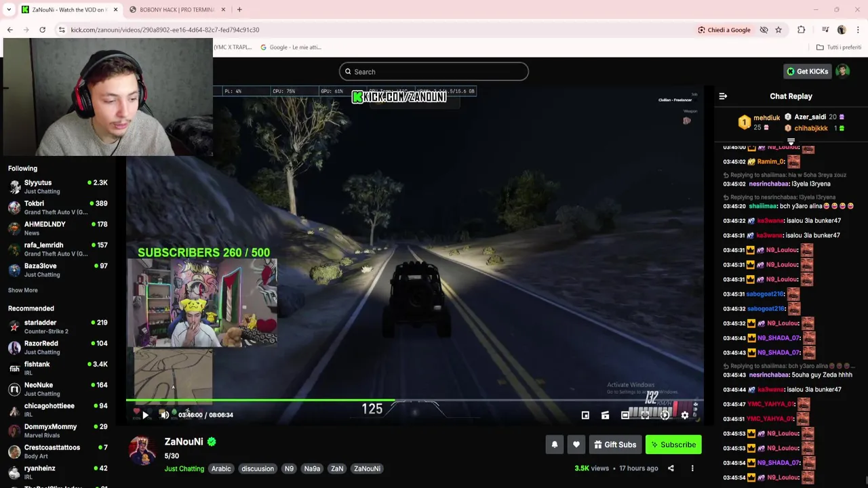Screen dimensions: 868x488
Task: Collapse the Chat Replay panel
Action: (x=723, y=96)
